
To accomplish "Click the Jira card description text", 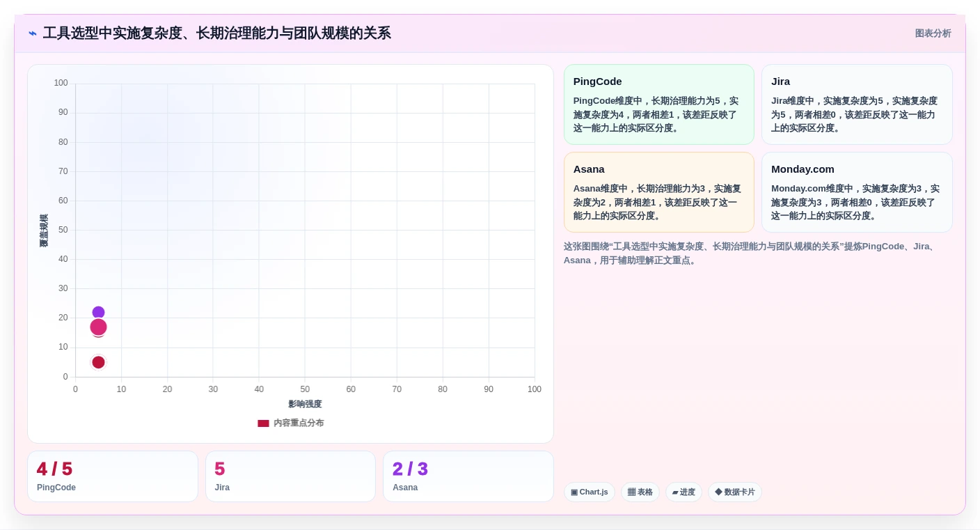I will pyautogui.click(x=854, y=114).
